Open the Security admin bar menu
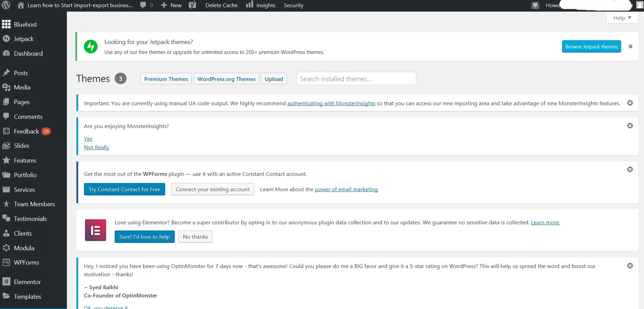Image resolution: width=644 pixels, height=309 pixels. tap(294, 5)
